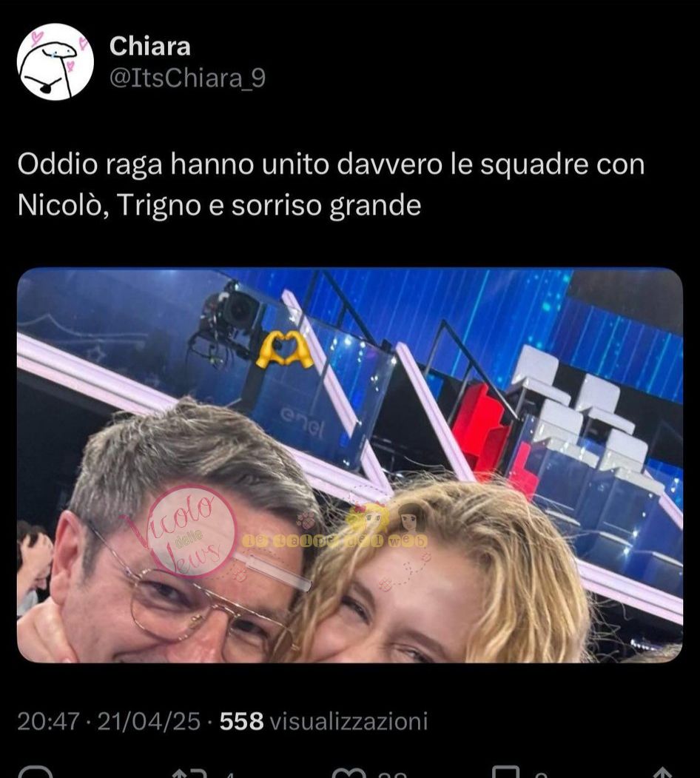Bookmark this tweet
The image size is (700, 778).
(506, 773)
